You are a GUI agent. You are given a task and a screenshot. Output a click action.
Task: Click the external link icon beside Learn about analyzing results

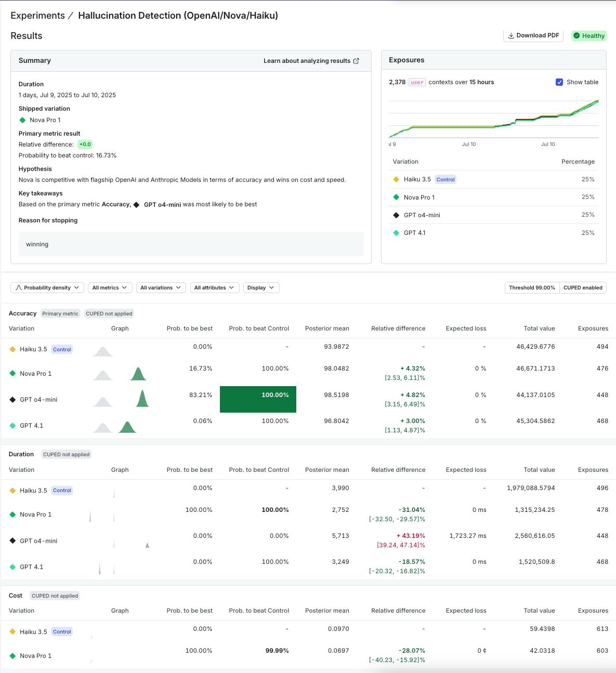point(356,61)
